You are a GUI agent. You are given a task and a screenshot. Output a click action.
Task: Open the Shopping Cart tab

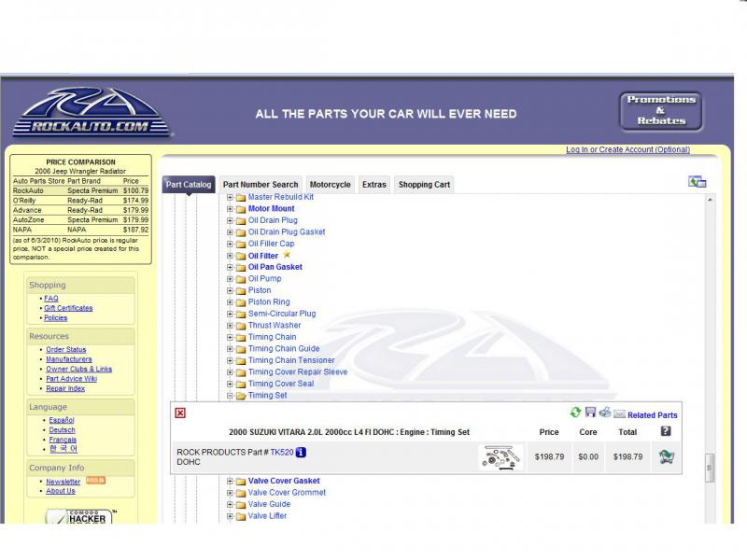coord(424,184)
